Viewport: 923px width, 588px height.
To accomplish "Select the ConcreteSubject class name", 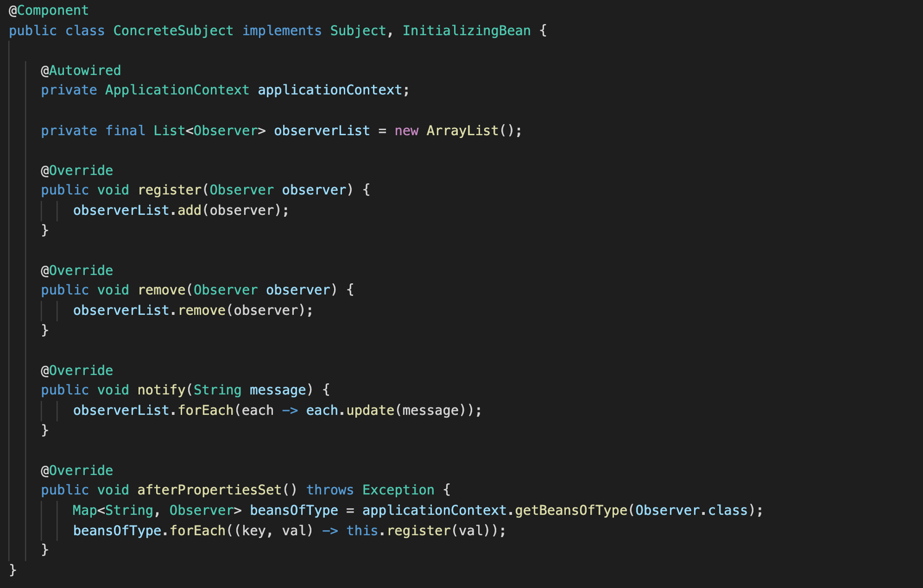I will click(173, 30).
